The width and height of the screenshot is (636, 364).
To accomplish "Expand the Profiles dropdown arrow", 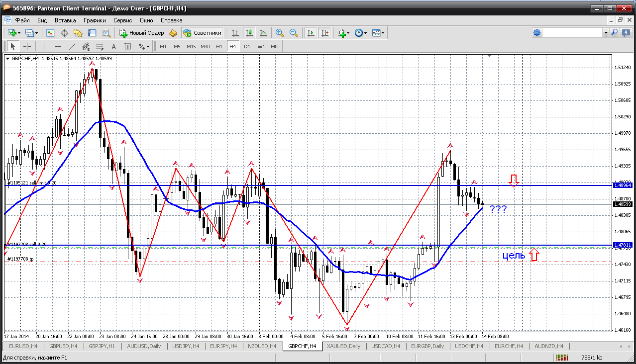I will pos(36,33).
